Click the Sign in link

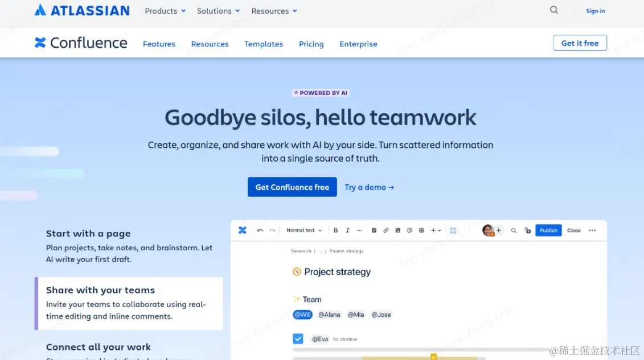pyautogui.click(x=595, y=11)
